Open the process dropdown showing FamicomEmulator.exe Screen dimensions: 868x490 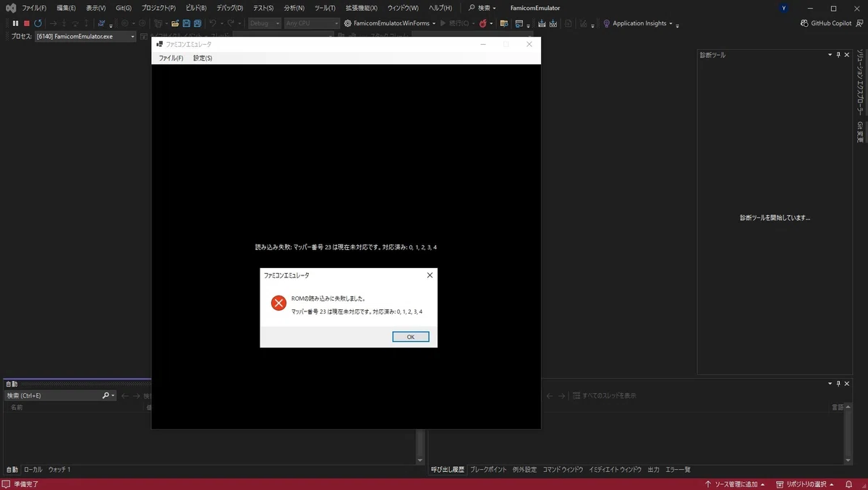85,36
